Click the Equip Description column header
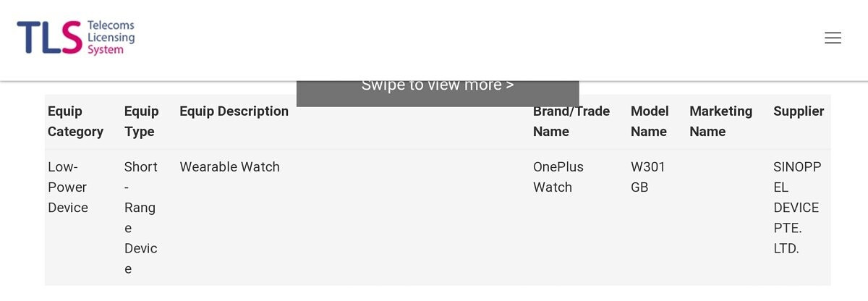The image size is (868, 301). coord(234,111)
